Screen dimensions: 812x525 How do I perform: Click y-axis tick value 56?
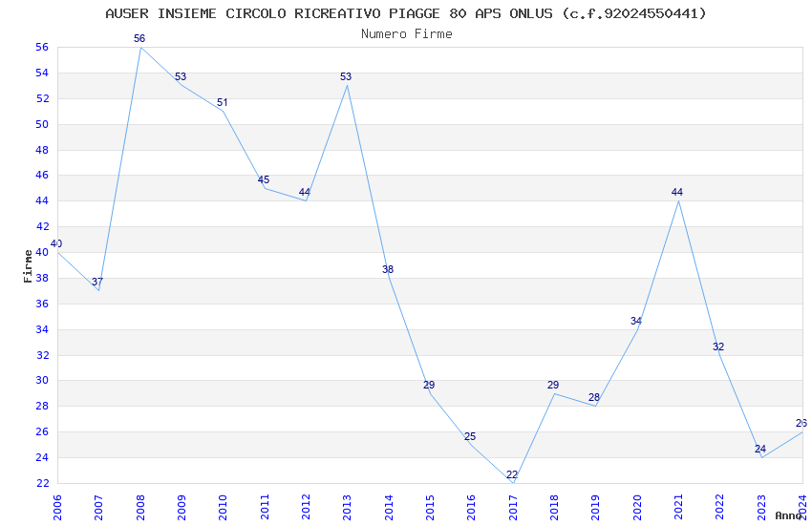(x=42, y=47)
